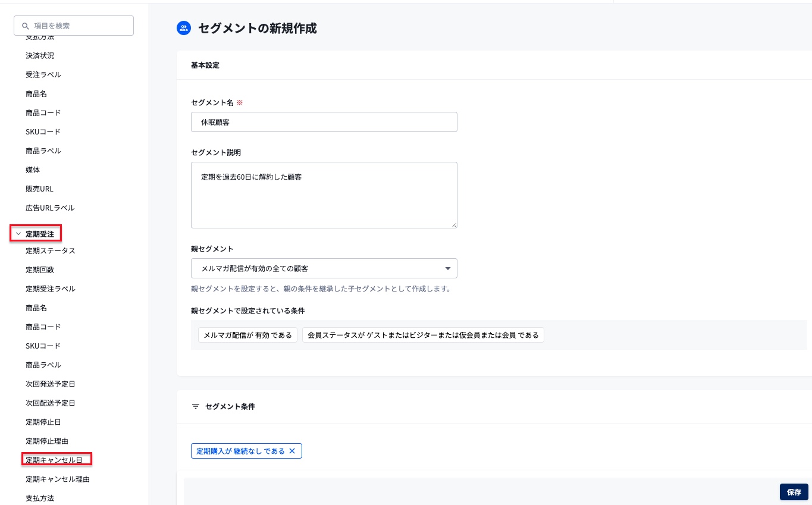This screenshot has height=505, width=812.
Task: Select 媒体 in the sidebar
Action: [33, 170]
